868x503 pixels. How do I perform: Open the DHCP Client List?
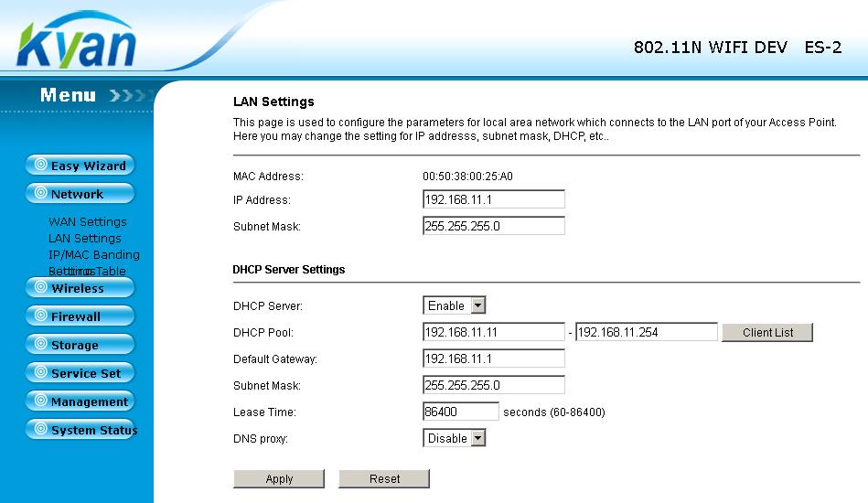click(767, 333)
